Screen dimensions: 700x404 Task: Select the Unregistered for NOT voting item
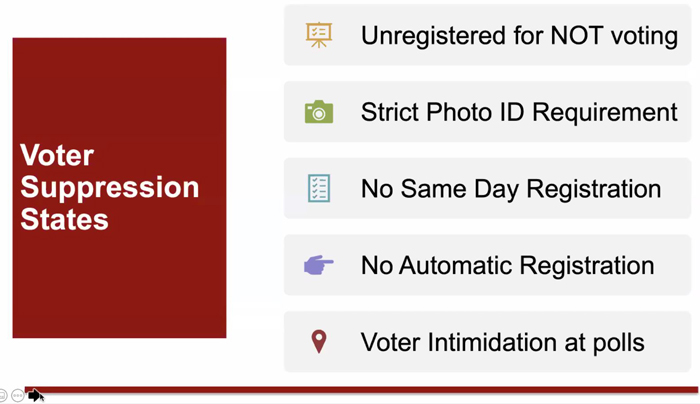click(488, 35)
